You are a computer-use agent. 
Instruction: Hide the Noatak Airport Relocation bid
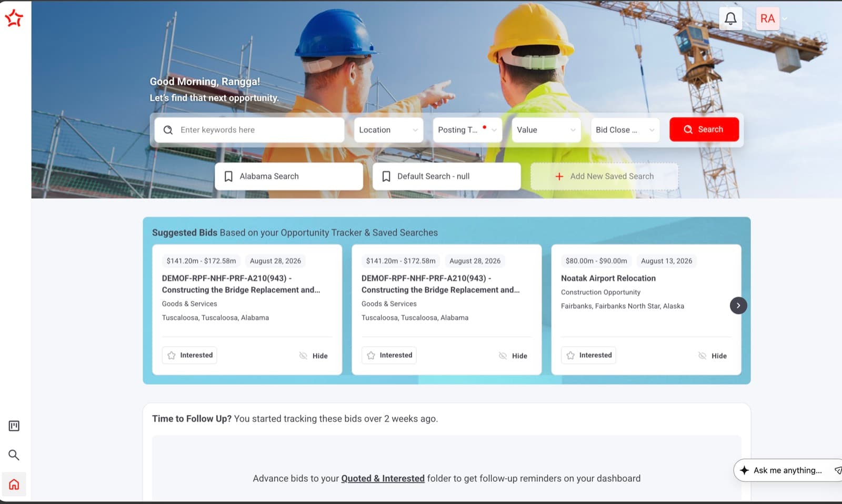click(712, 356)
